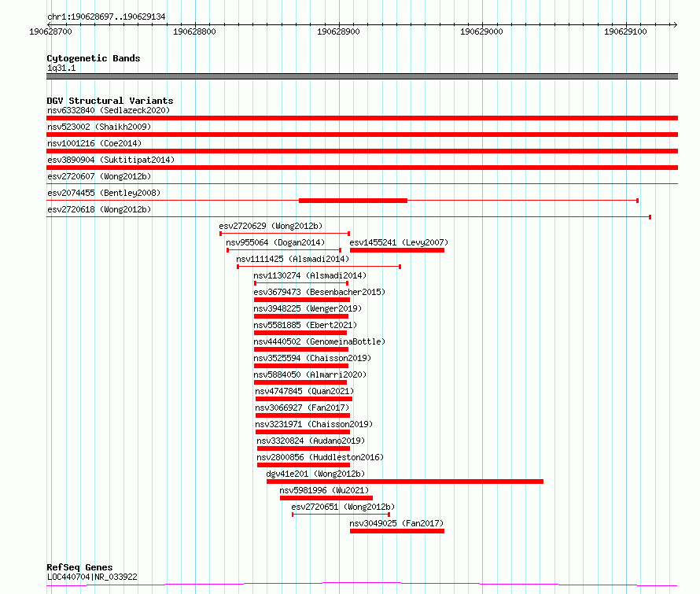The width and height of the screenshot is (700, 594).
Task: Open the LOC440704|NR_033922 gene label
Action: click(92, 577)
